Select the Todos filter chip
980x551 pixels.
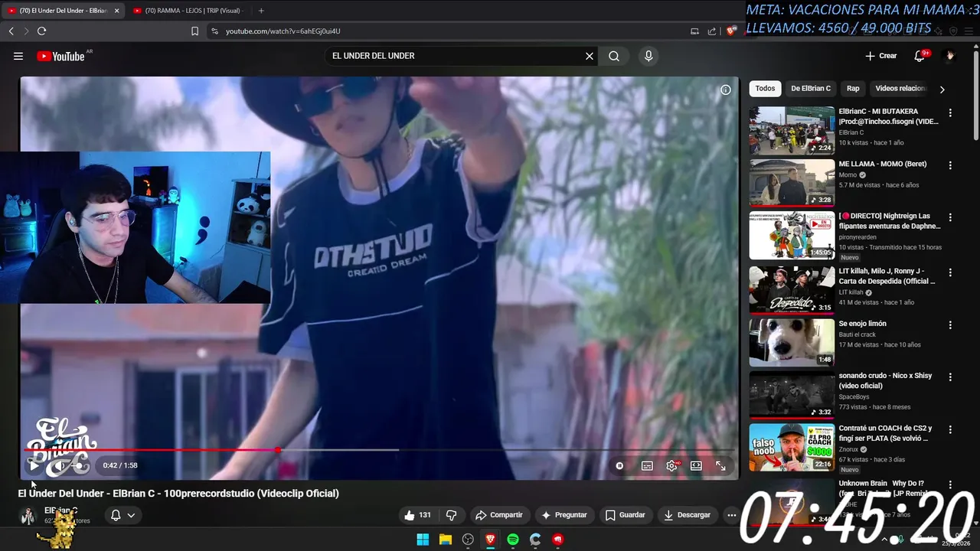765,89
